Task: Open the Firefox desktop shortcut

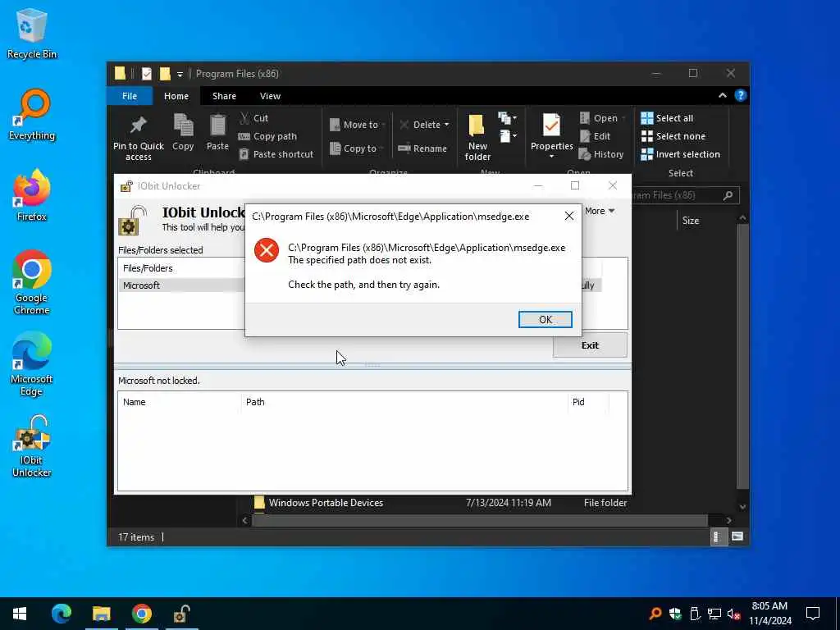Action: pyautogui.click(x=32, y=195)
